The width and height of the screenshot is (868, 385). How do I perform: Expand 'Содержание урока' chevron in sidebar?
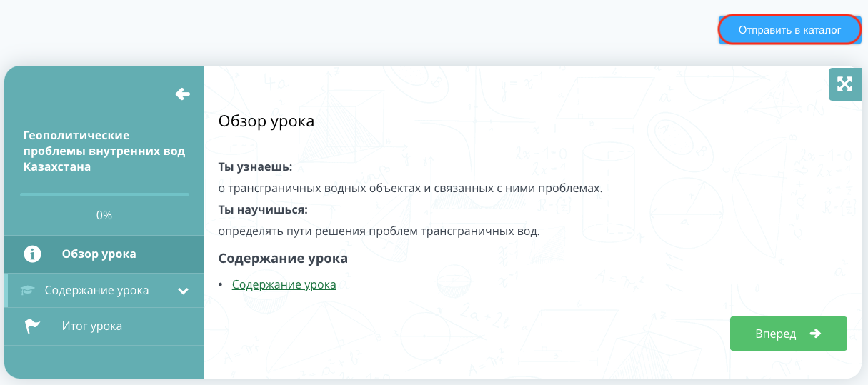tap(184, 291)
